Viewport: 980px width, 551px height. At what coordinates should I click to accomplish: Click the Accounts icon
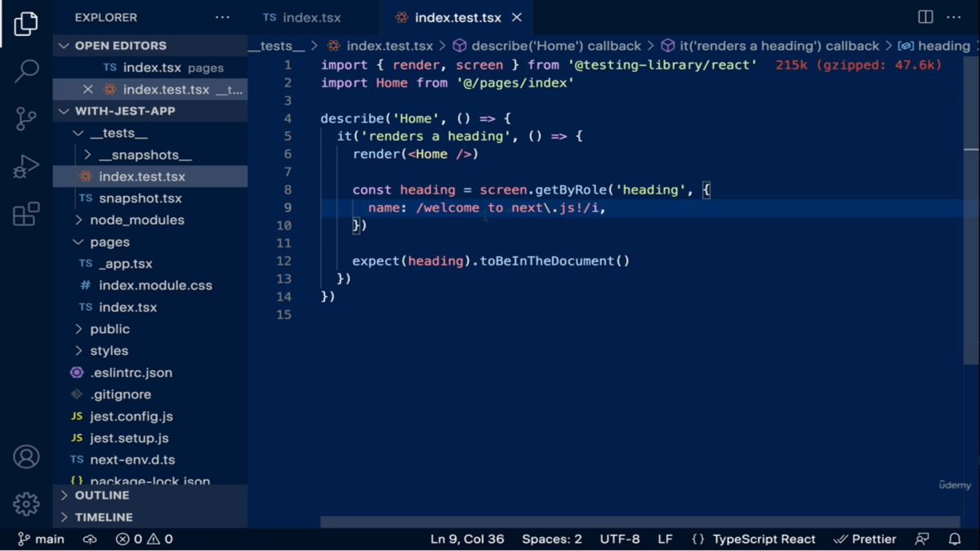[x=26, y=456]
